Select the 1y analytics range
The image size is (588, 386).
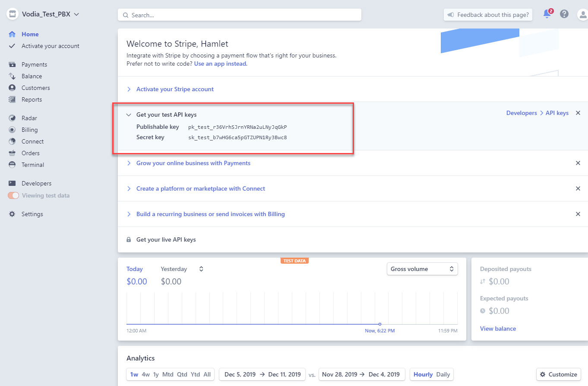[156, 374]
